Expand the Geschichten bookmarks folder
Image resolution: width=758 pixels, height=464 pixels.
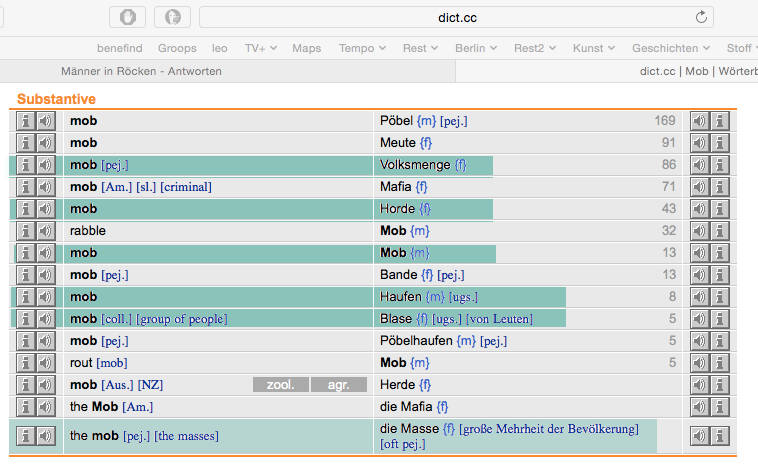coord(671,48)
